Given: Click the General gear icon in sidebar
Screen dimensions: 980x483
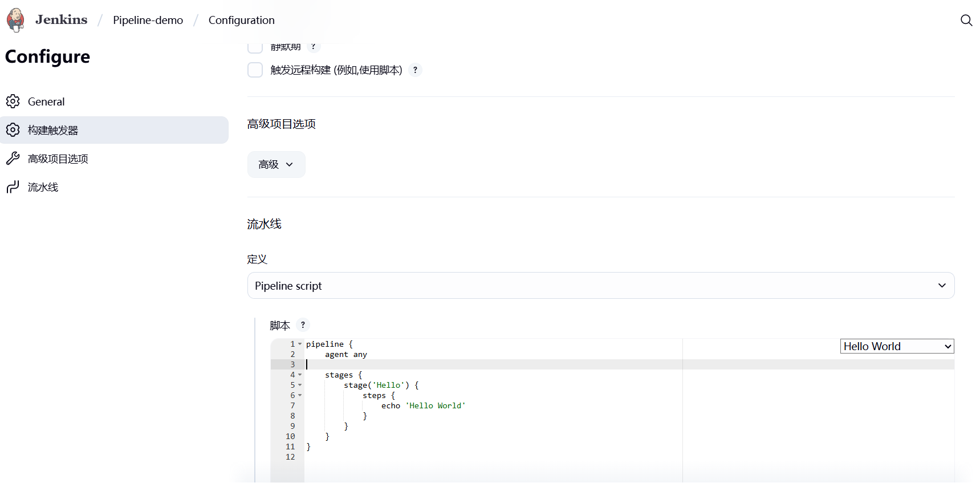Looking at the screenshot, I should 13,102.
